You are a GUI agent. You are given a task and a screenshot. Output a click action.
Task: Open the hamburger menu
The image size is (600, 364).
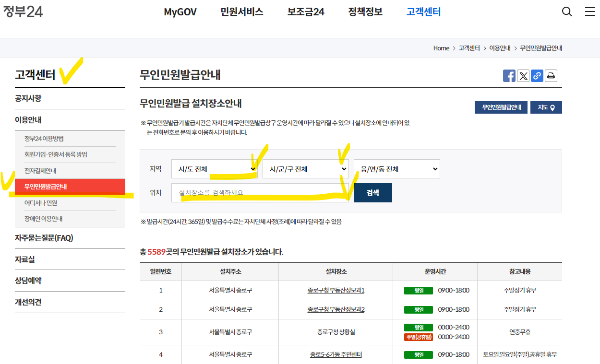590,12
